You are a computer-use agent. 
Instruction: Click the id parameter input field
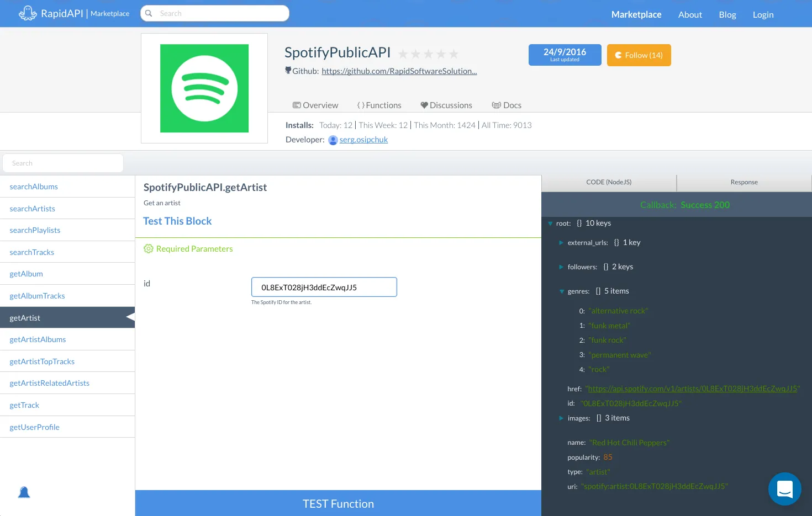coord(324,287)
